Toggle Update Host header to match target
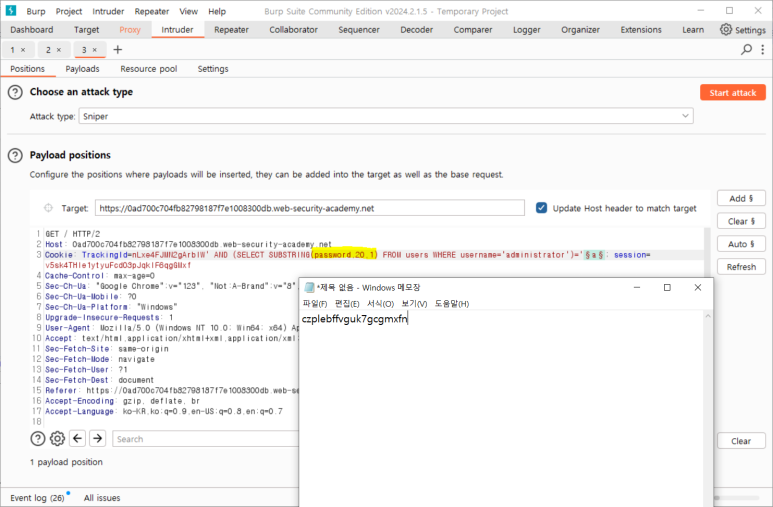Screen dimensions: 773x507 541,208
